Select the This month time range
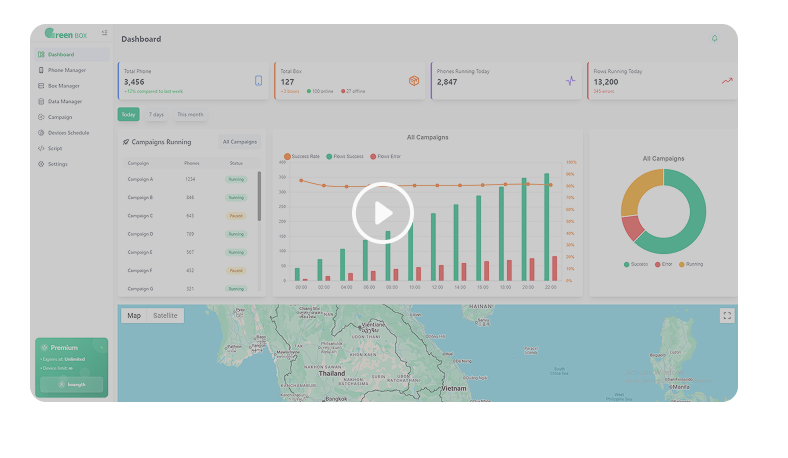Screen dimensions: 788x458 190,115
